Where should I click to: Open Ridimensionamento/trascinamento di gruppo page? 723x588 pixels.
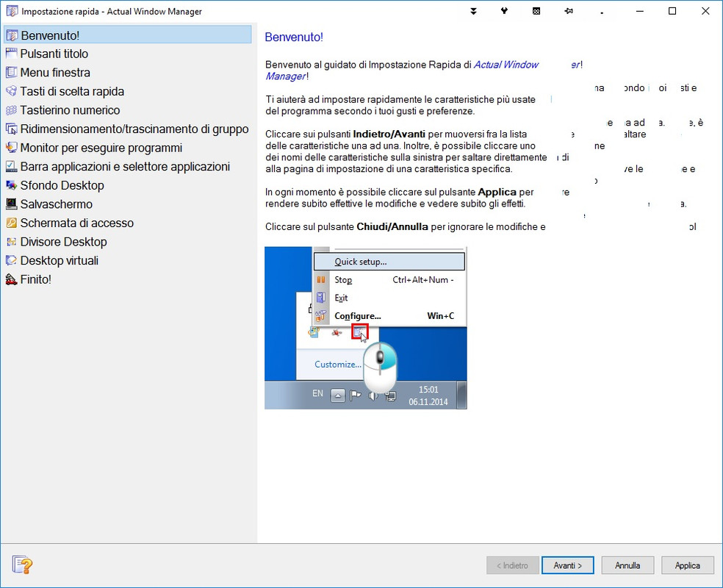click(128, 129)
